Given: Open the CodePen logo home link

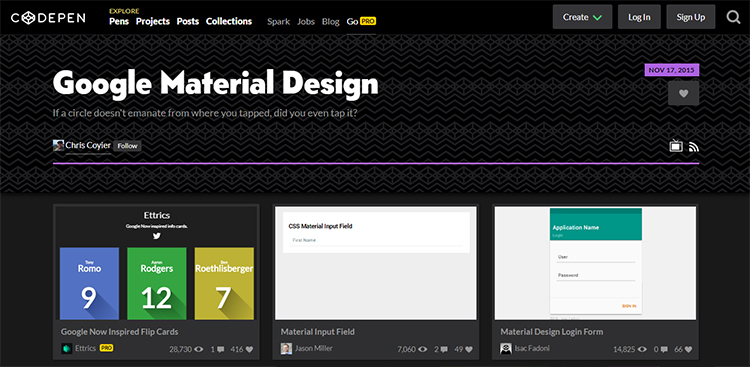Looking at the screenshot, I should coord(48,18).
